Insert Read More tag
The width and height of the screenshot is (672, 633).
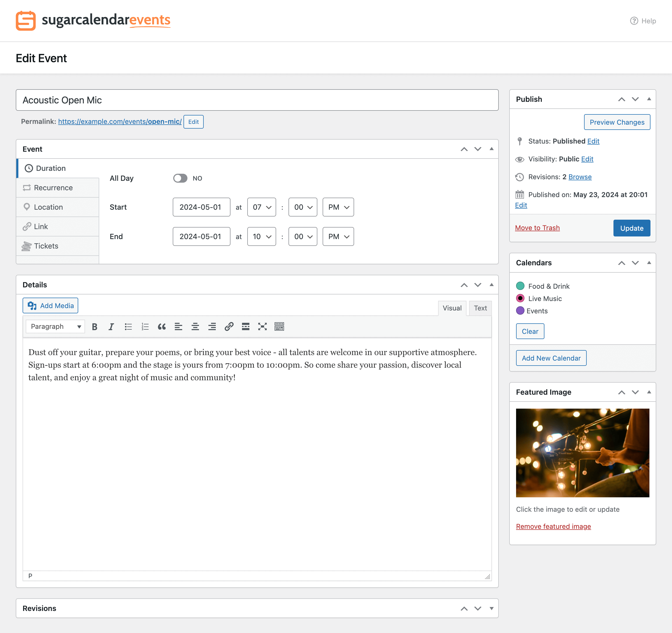[246, 326]
